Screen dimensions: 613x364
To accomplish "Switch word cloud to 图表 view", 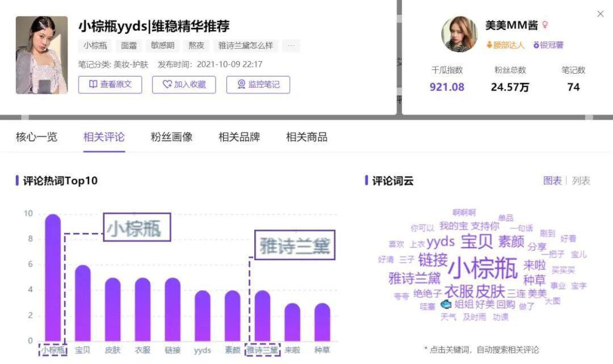I will tap(552, 181).
